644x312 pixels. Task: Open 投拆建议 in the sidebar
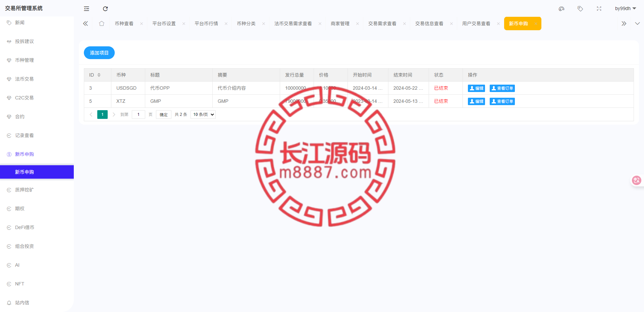point(37,41)
